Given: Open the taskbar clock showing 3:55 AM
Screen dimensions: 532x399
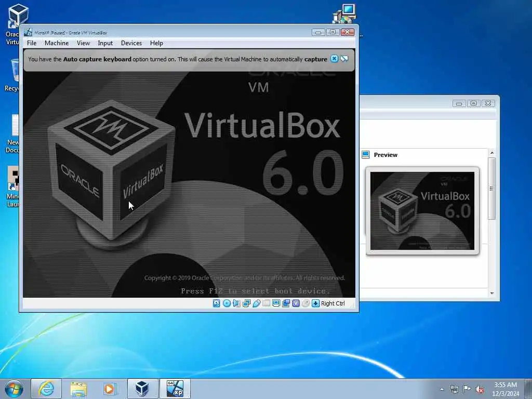Looking at the screenshot, I should pyautogui.click(x=505, y=389).
